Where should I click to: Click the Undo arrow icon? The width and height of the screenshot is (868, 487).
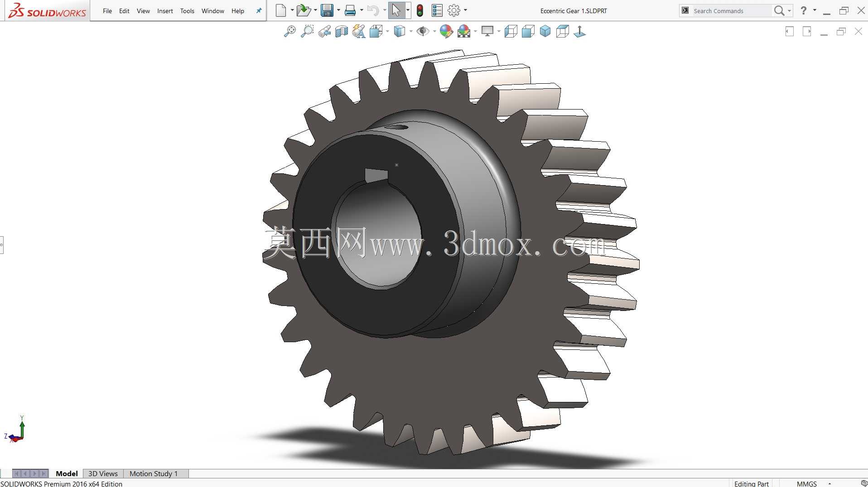(x=373, y=10)
